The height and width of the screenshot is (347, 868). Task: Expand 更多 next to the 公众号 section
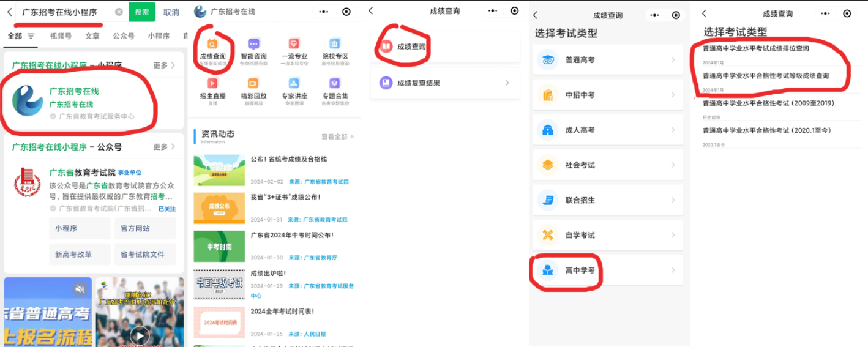tap(164, 147)
